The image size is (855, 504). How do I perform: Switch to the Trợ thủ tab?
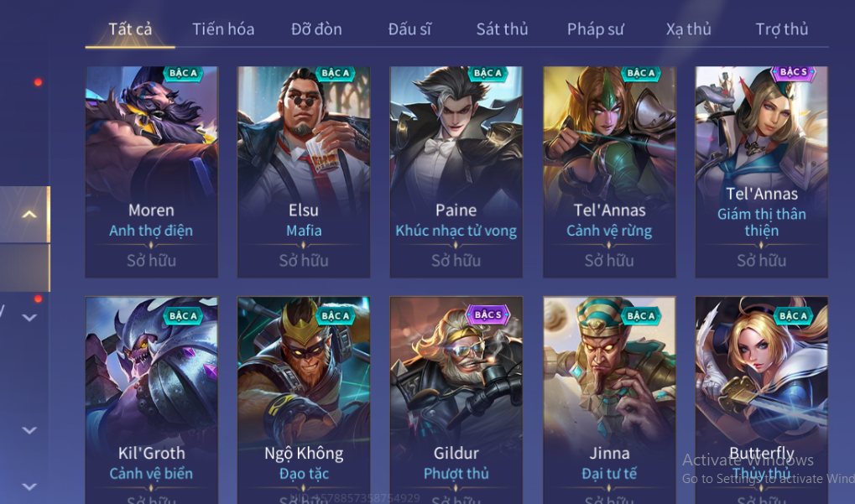point(781,29)
